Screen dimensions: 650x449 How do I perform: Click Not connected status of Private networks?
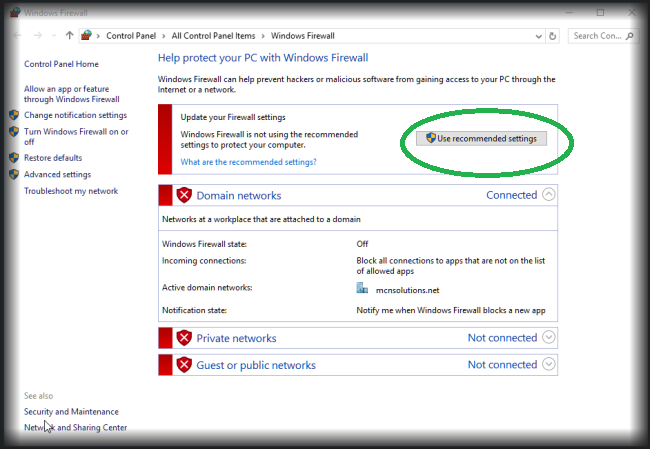click(502, 337)
